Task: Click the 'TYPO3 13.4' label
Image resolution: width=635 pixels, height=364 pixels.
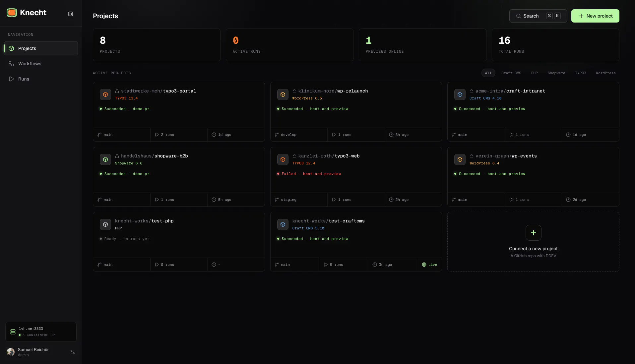Action: (126, 98)
